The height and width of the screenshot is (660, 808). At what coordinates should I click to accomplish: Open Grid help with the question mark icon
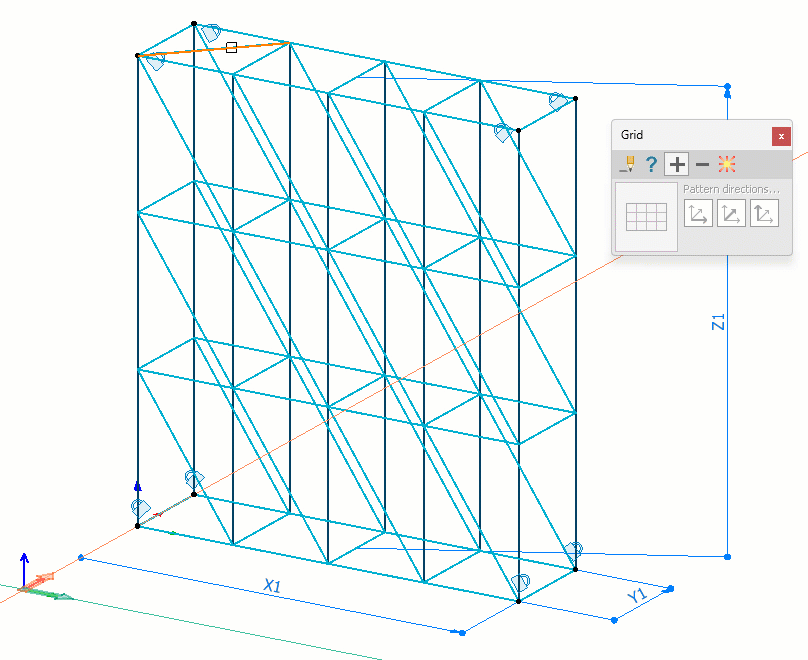[x=651, y=164]
